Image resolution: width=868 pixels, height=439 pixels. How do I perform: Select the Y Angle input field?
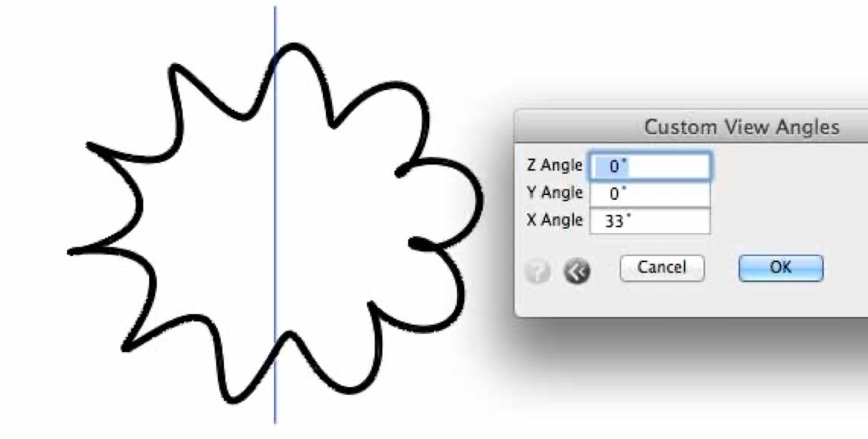(x=649, y=193)
